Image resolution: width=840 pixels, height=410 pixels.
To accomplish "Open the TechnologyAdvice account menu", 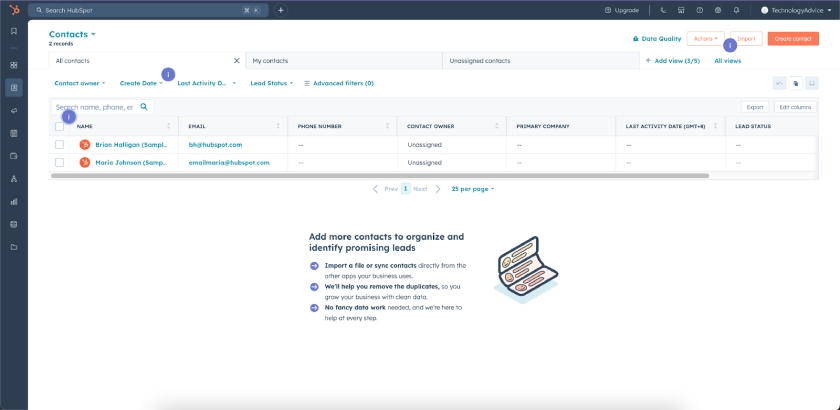I will click(796, 10).
